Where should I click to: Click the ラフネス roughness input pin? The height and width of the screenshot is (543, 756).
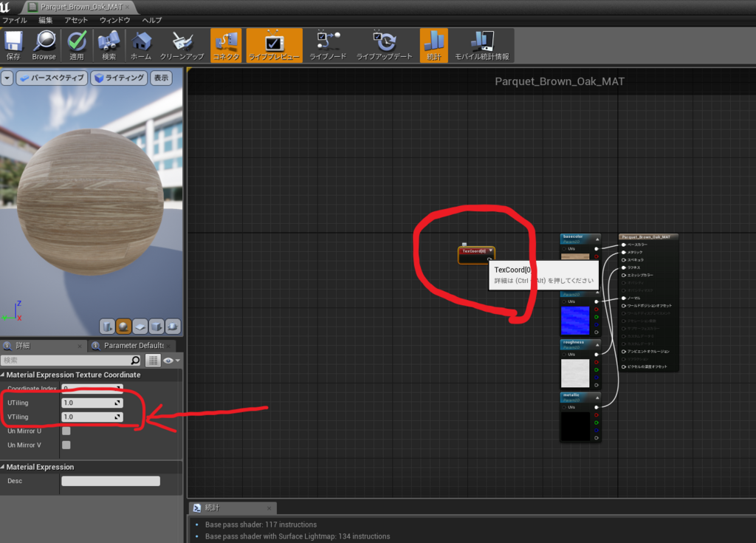[x=624, y=267]
